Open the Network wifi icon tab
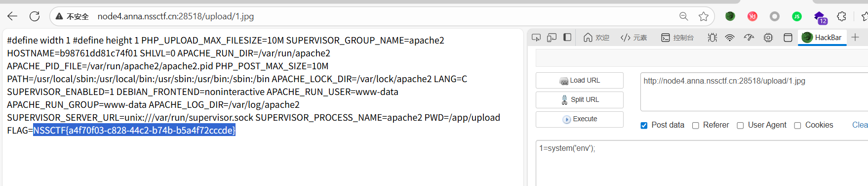The height and width of the screenshot is (186, 868). (x=730, y=38)
